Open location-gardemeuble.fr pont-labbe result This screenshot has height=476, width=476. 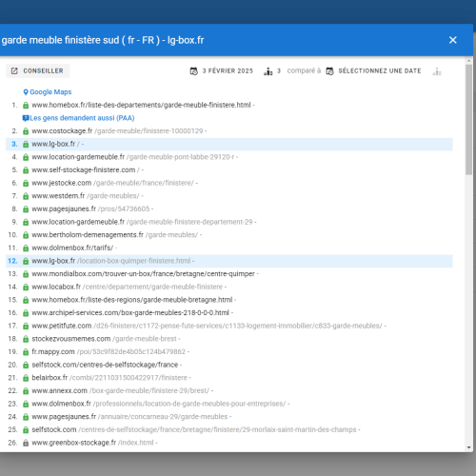[133, 157]
